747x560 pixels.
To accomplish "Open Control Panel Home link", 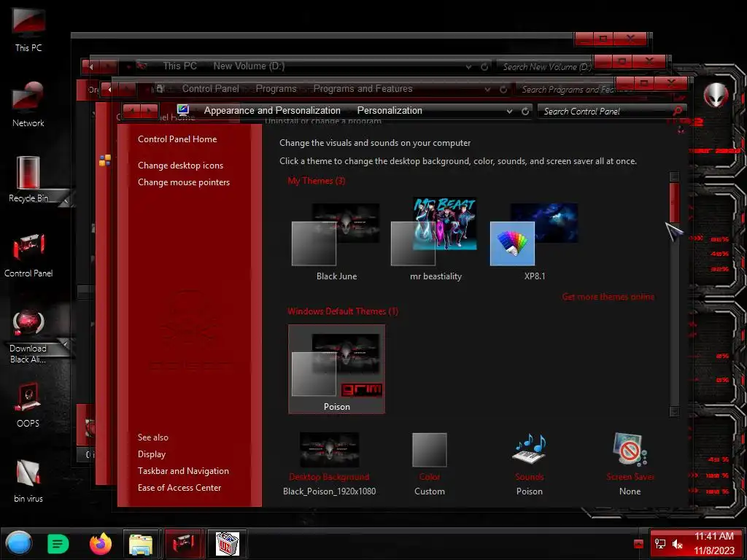I will coord(177,139).
